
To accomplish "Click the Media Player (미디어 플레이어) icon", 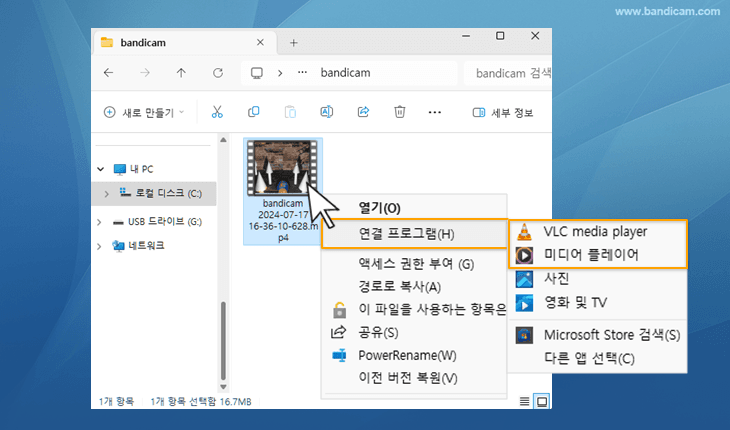I will [524, 255].
